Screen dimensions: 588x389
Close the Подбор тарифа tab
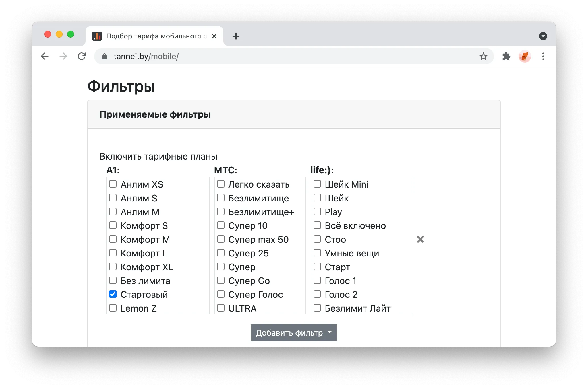[x=214, y=36]
